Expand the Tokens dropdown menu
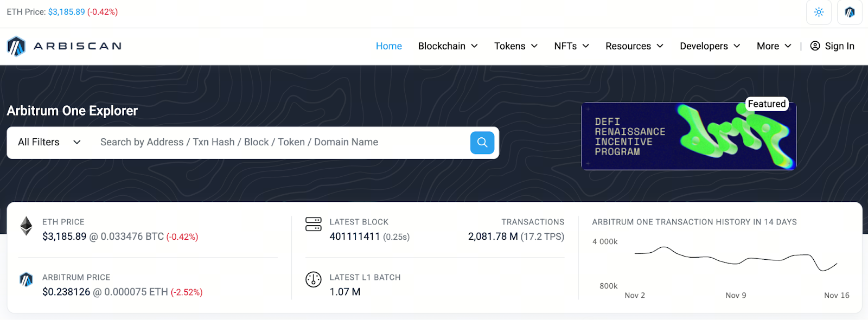Screen dimensions: 868x320 516,46
